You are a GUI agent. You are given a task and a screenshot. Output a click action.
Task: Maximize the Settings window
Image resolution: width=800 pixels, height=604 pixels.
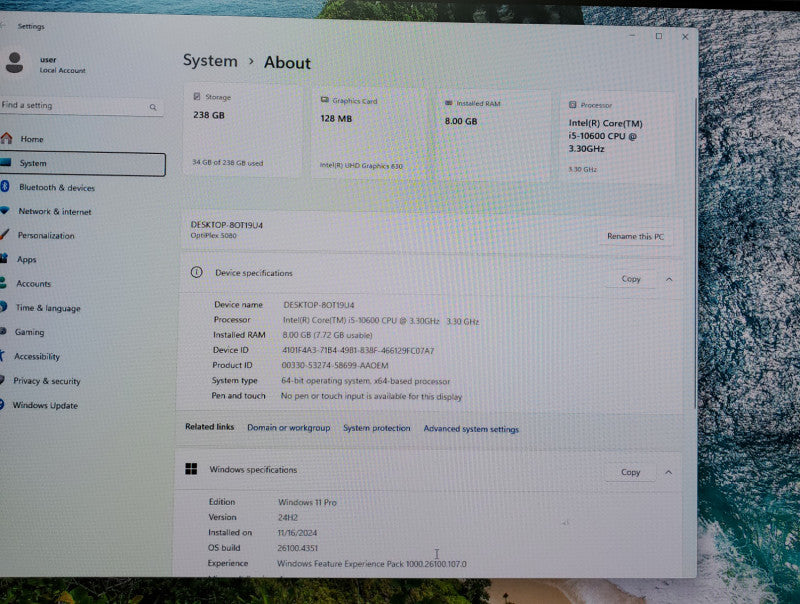click(x=659, y=36)
